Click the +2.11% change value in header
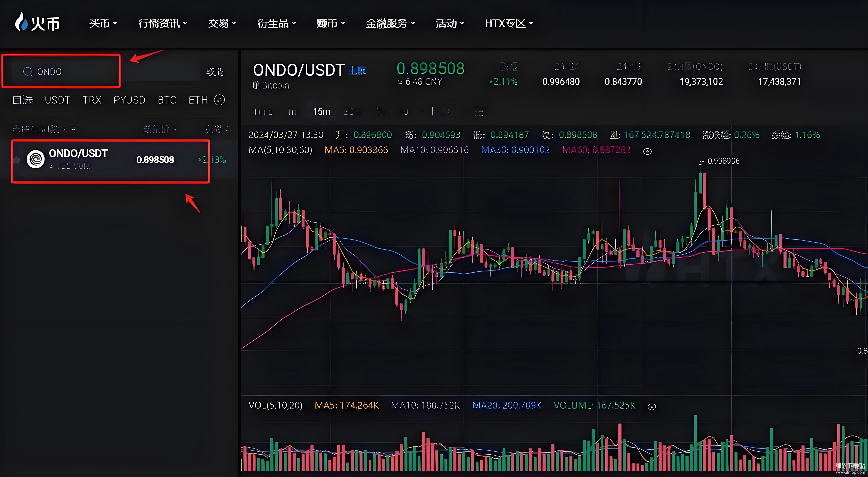The width and height of the screenshot is (868, 477). pyautogui.click(x=503, y=82)
